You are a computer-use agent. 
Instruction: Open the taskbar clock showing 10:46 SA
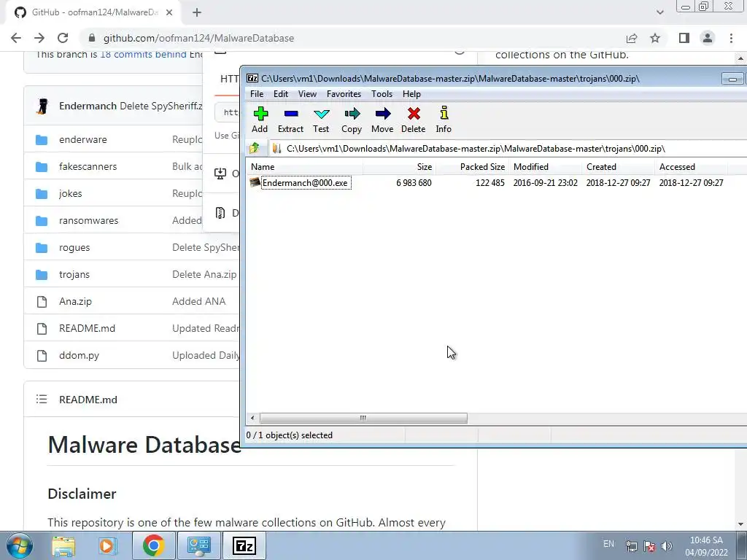coord(706,546)
